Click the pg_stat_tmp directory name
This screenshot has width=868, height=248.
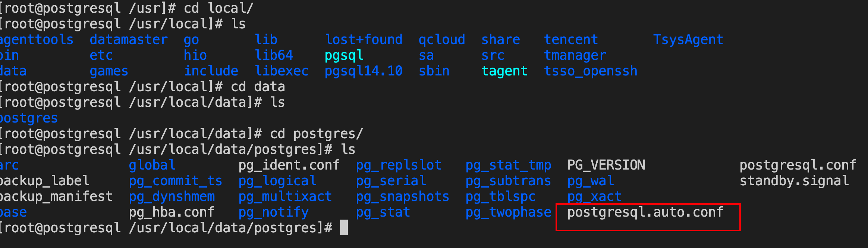(x=509, y=165)
